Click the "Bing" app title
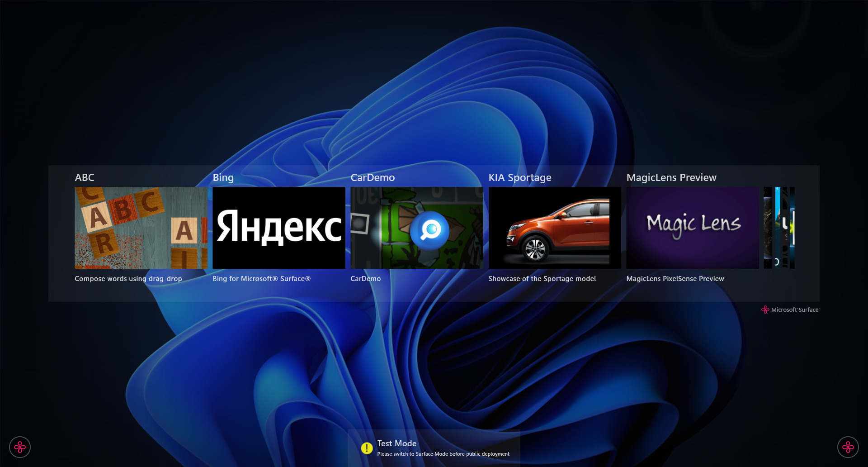This screenshot has height=467, width=868. click(223, 177)
